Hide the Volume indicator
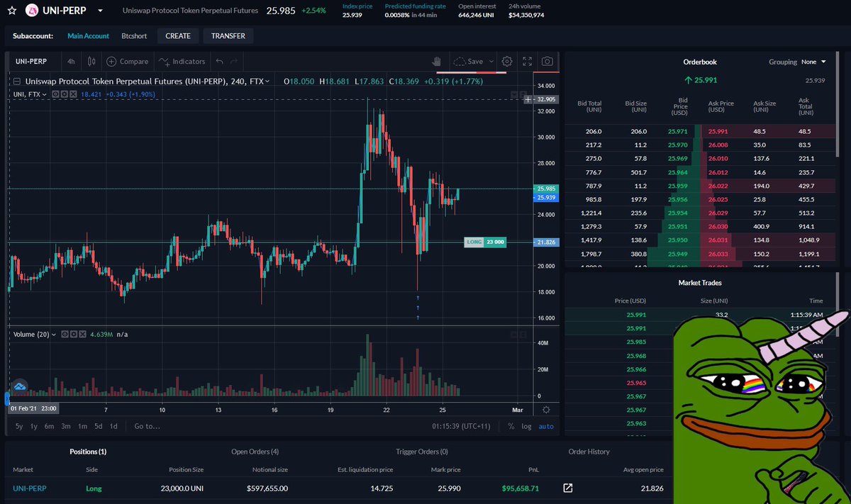 point(65,334)
